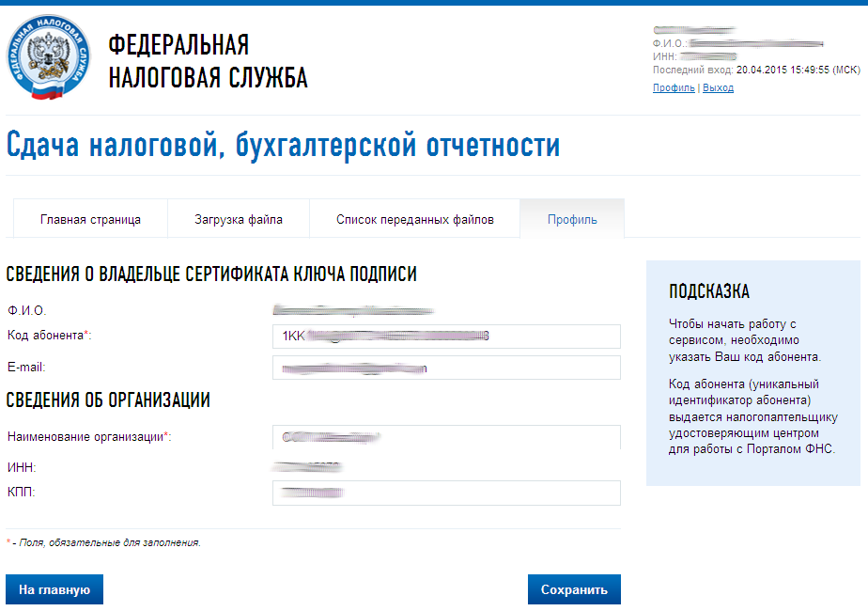Click the ФЕДЕРАЛЬНАЯ НАЛОГОВАЯ СЛУЖБА header title

pyautogui.click(x=208, y=62)
